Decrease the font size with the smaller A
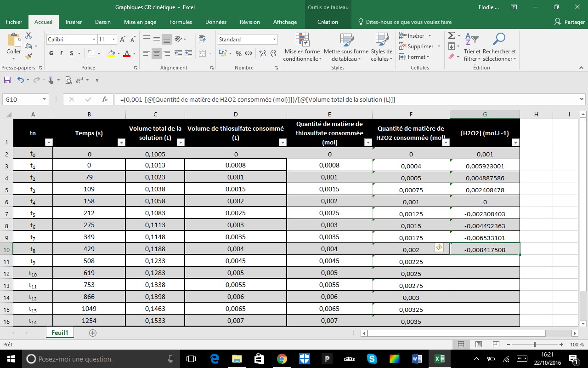Screen dimensions: 588x368 [x=132, y=40]
